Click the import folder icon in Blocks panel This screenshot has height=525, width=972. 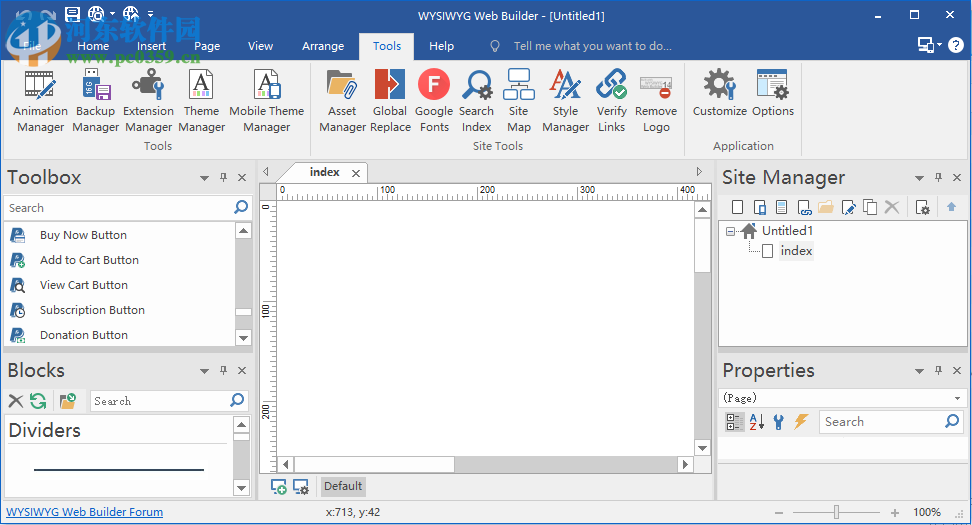pos(68,401)
